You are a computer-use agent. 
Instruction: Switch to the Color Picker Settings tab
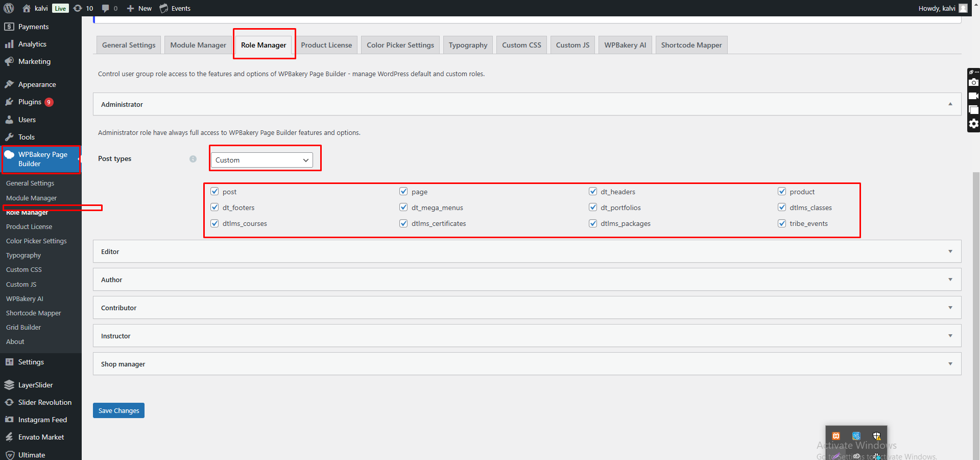(x=400, y=45)
